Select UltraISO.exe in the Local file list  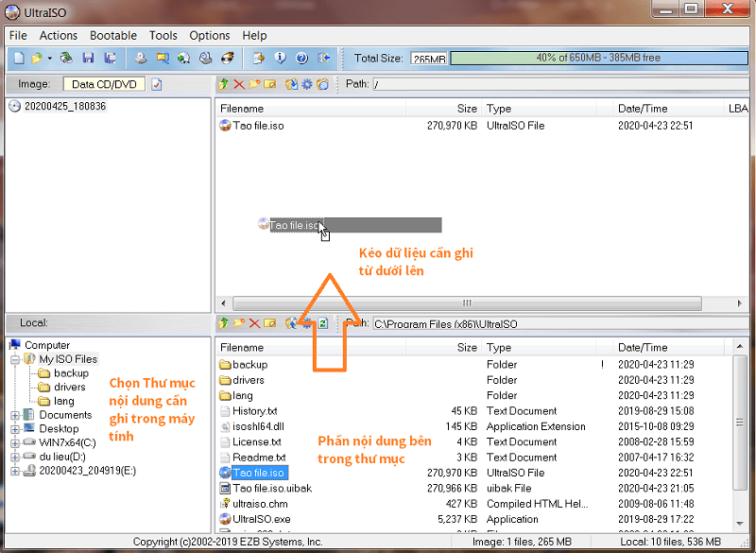pos(262,519)
